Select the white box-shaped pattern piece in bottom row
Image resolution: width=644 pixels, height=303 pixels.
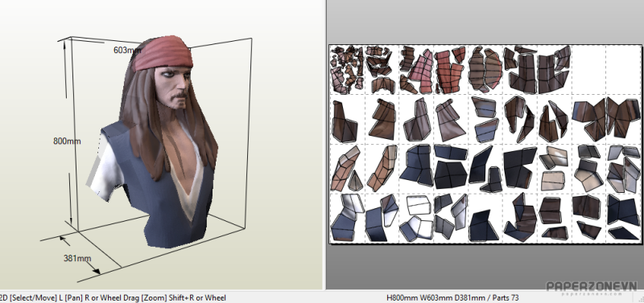(418, 205)
